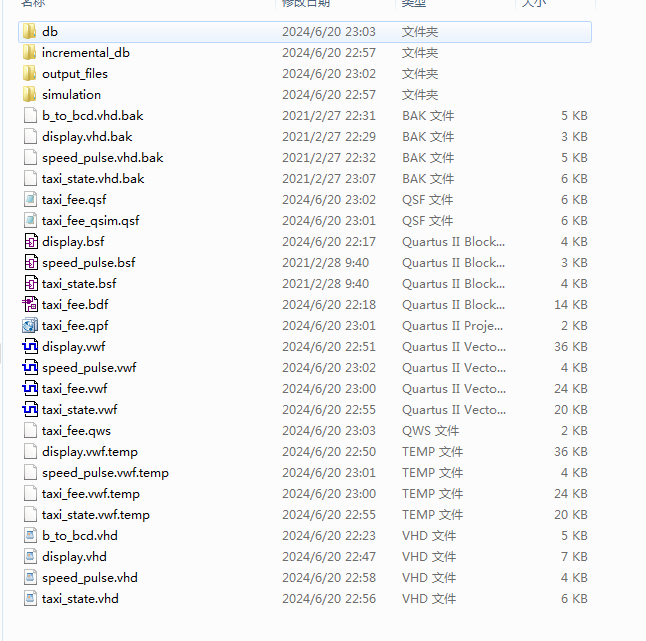
Task: Click the taxi_fee.qsf settings file icon
Action: point(30,200)
